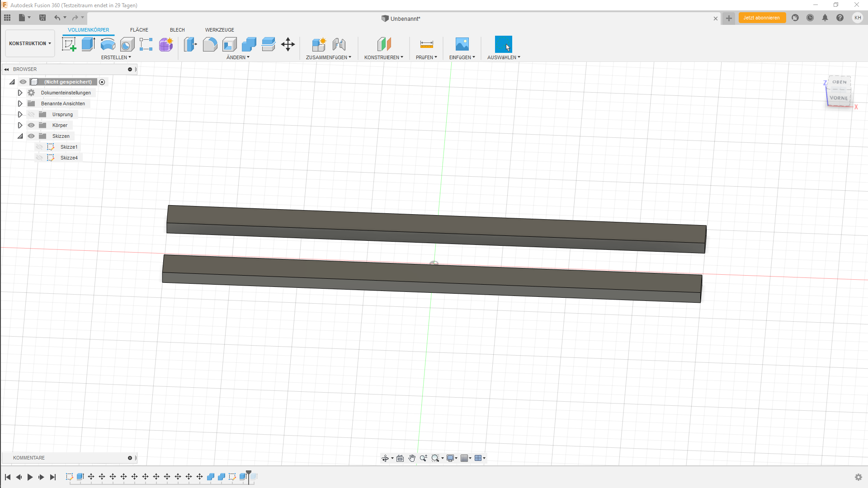Hide the Körper folder visibility
Viewport: 868px width, 488px height.
(x=31, y=125)
